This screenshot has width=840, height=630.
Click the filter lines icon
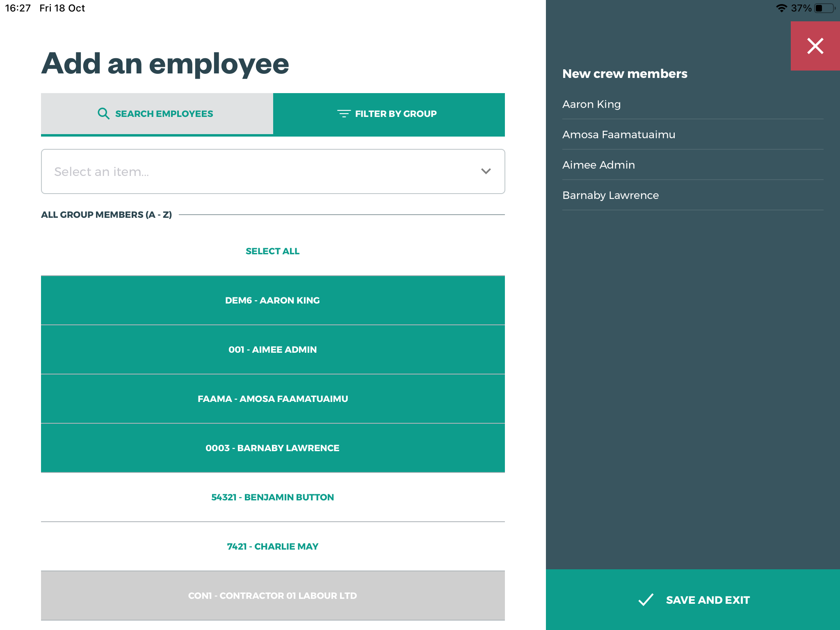343,114
